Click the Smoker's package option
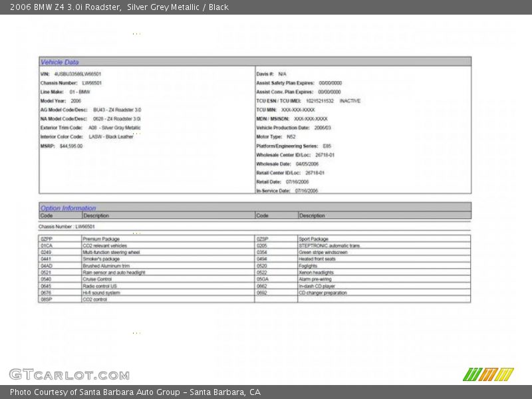Image resolution: width=532 pixels, height=399 pixels. click(x=101, y=259)
